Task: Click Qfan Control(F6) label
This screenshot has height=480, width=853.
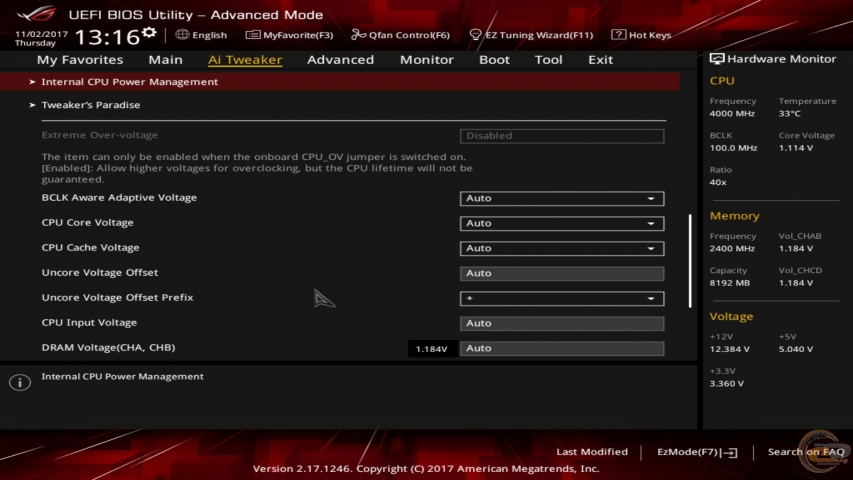Action: [409, 35]
